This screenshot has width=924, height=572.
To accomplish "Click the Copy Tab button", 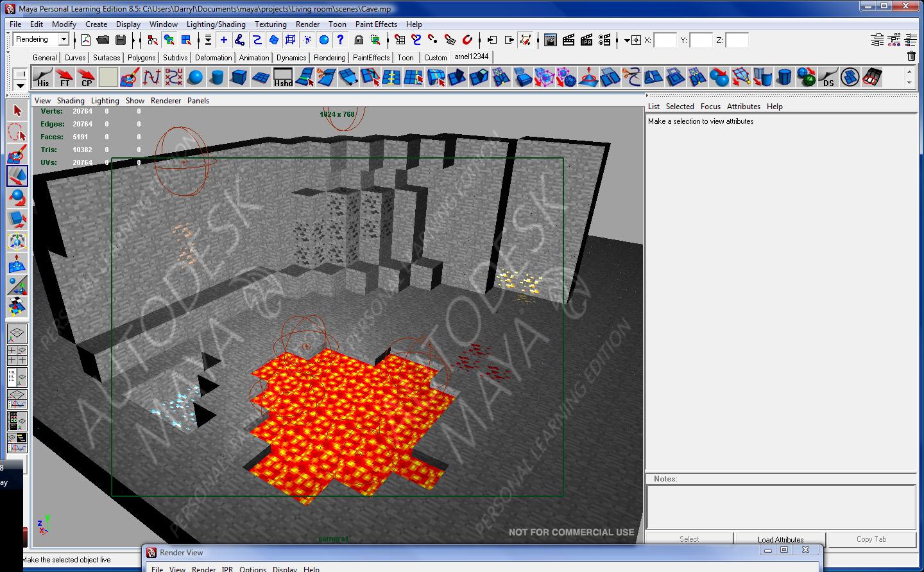I will point(871,539).
